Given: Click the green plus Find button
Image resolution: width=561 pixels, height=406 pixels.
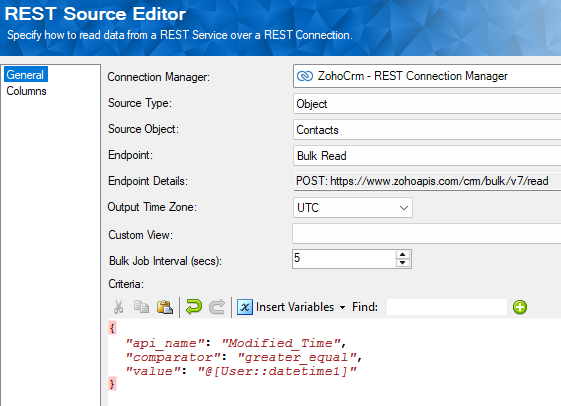Looking at the screenshot, I should (520, 307).
